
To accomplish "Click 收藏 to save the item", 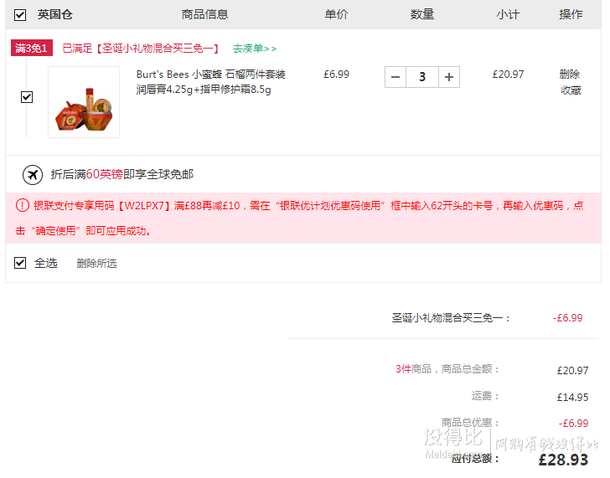I will pyautogui.click(x=571, y=91).
